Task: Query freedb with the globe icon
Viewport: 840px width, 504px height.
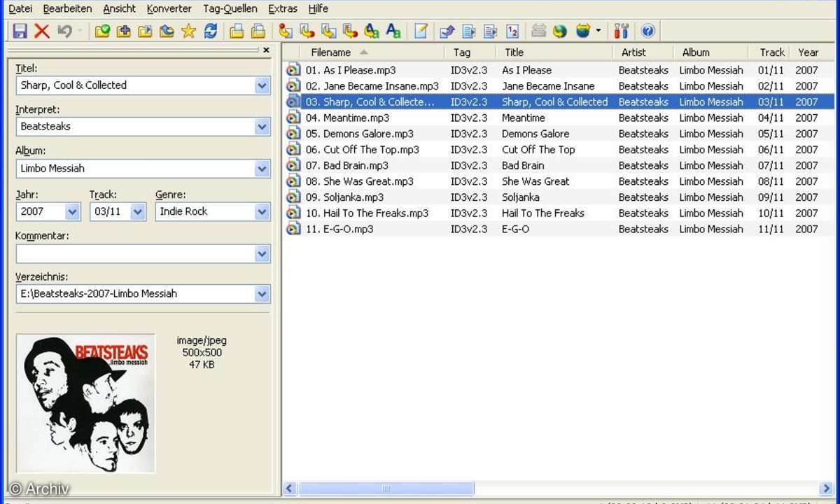Action: (x=559, y=31)
